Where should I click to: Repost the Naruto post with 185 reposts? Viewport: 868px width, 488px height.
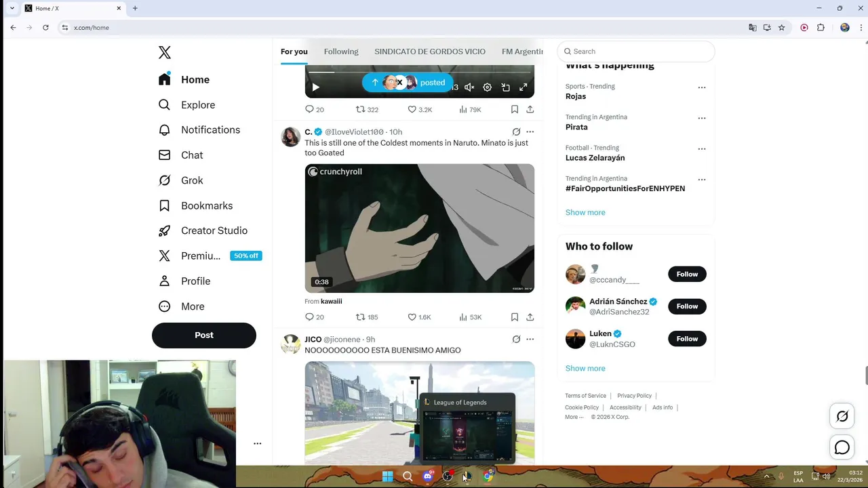coord(367,317)
